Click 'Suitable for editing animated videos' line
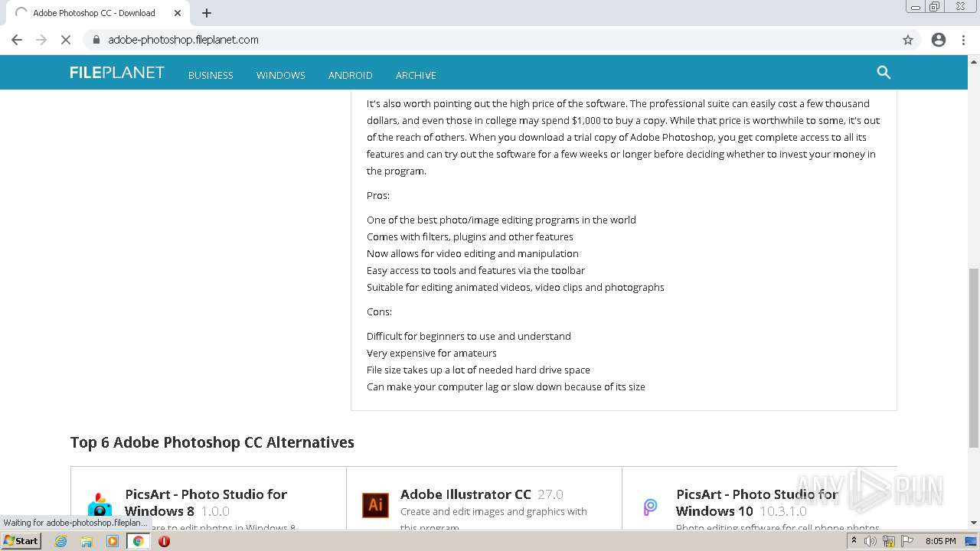Image resolution: width=980 pixels, height=551 pixels. (515, 287)
